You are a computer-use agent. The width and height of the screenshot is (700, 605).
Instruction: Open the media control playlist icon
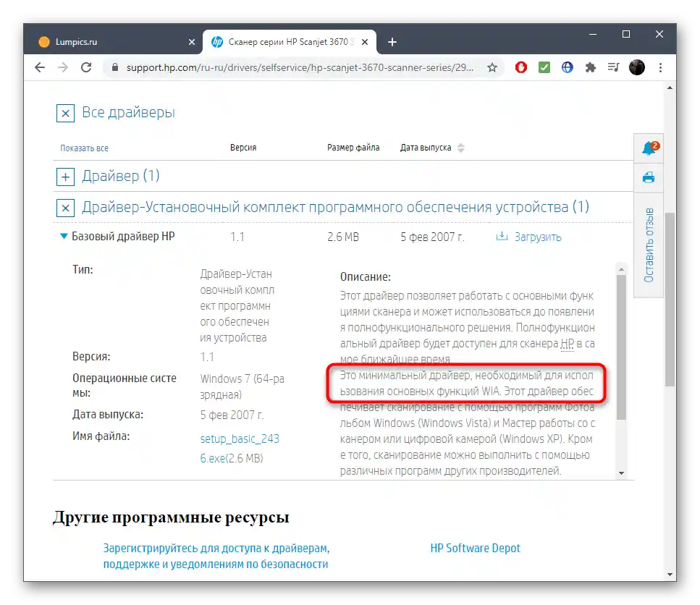click(x=613, y=67)
